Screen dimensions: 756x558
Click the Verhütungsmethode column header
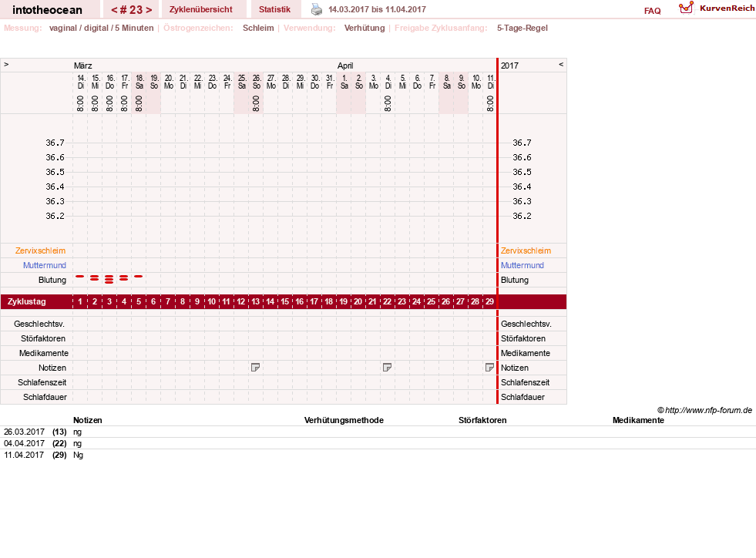(344, 420)
